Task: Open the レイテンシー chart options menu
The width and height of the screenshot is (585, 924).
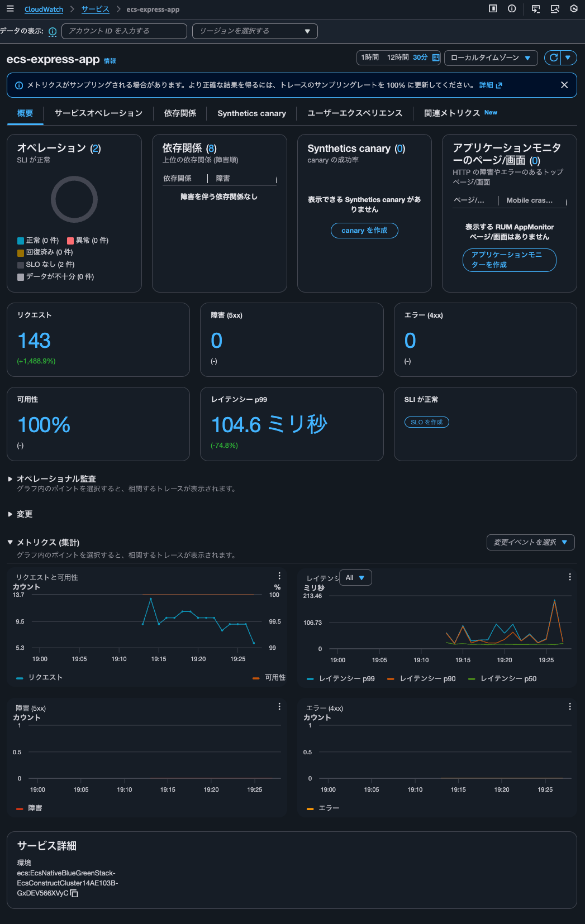Action: pyautogui.click(x=570, y=577)
